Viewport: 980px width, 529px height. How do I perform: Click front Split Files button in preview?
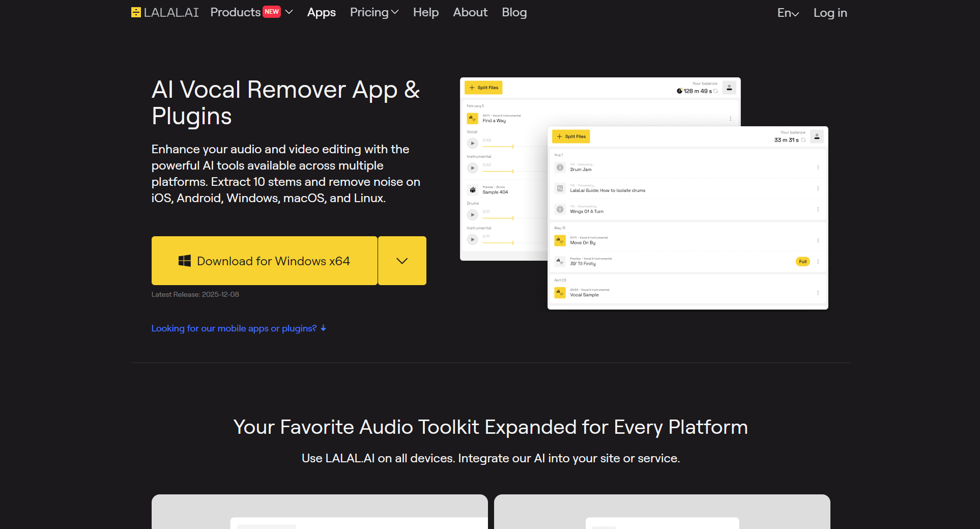pos(571,136)
